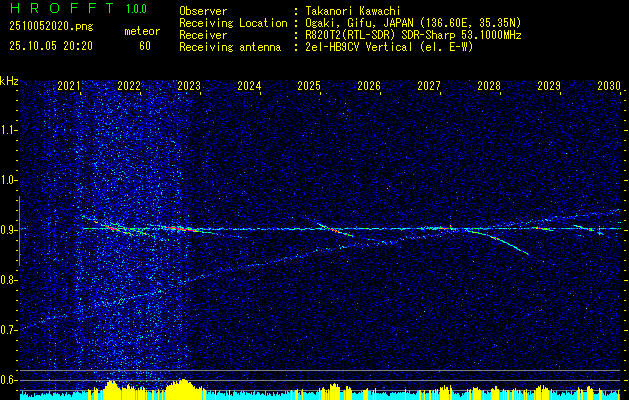Click the meteor label

pos(142,31)
